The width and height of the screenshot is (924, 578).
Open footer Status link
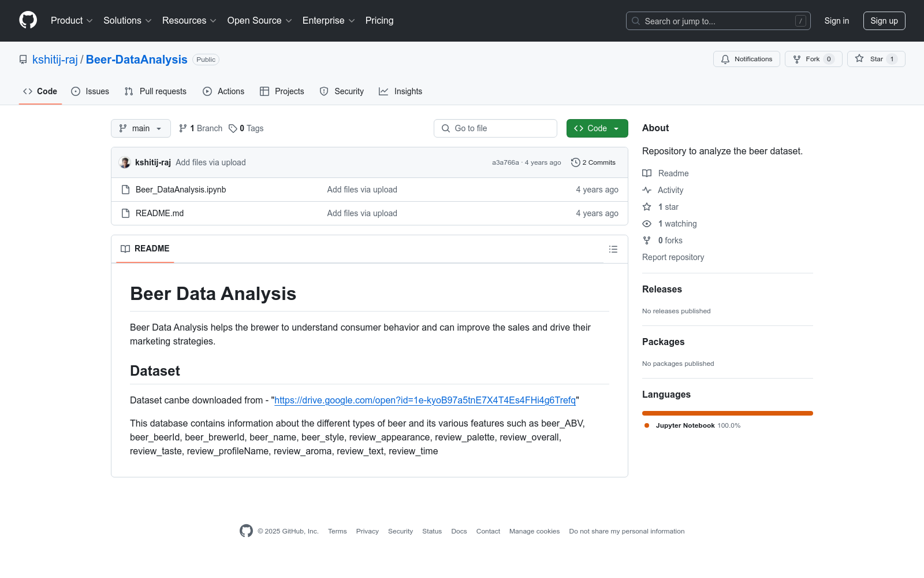point(432,531)
